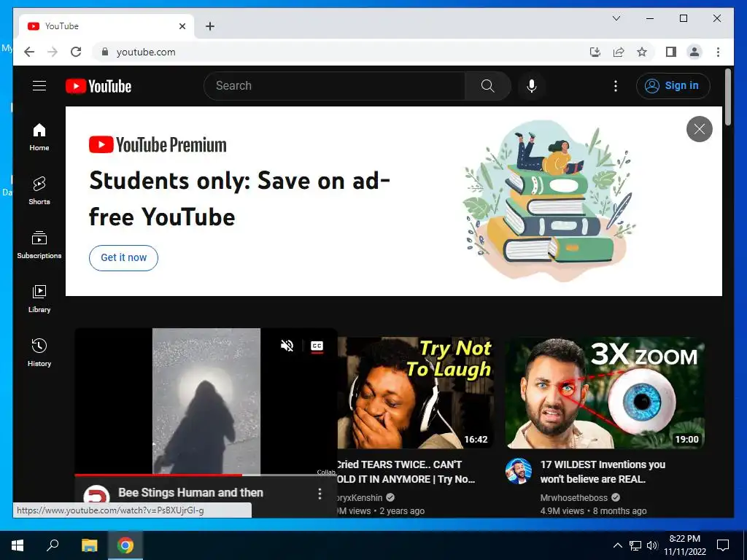Click inside the YouTube Search field
This screenshot has width=747, height=560.
334,86
